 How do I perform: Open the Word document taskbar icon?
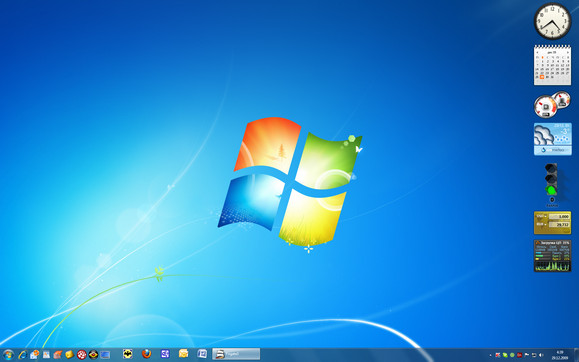tap(202, 354)
